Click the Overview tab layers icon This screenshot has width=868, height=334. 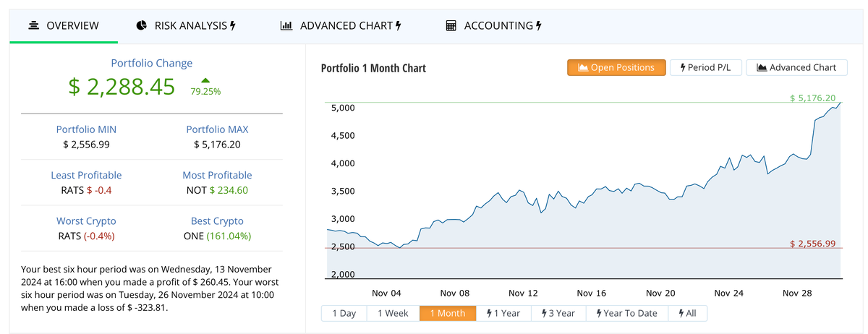point(33,25)
